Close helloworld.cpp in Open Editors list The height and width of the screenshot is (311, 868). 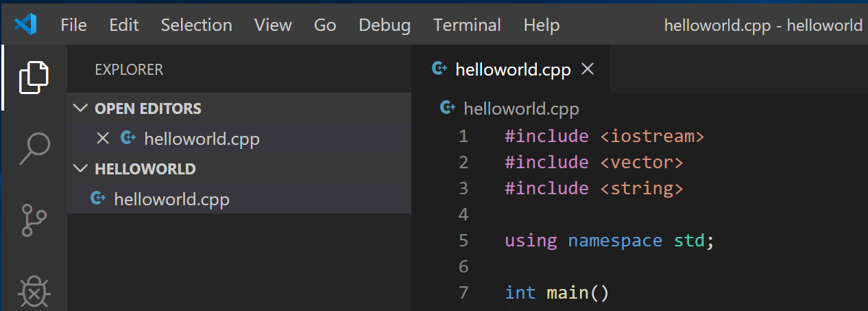coord(103,139)
